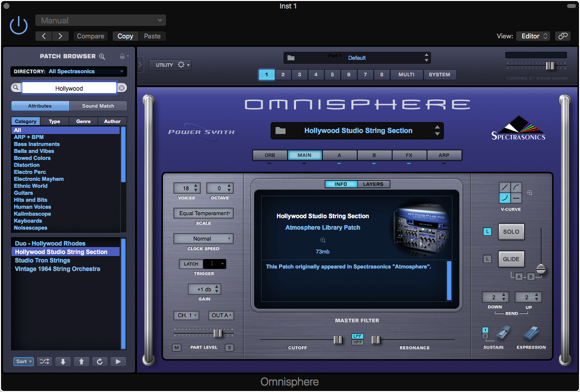Select the upper-right velocity curve shape
The height and width of the screenshot is (392, 580).
(516, 187)
